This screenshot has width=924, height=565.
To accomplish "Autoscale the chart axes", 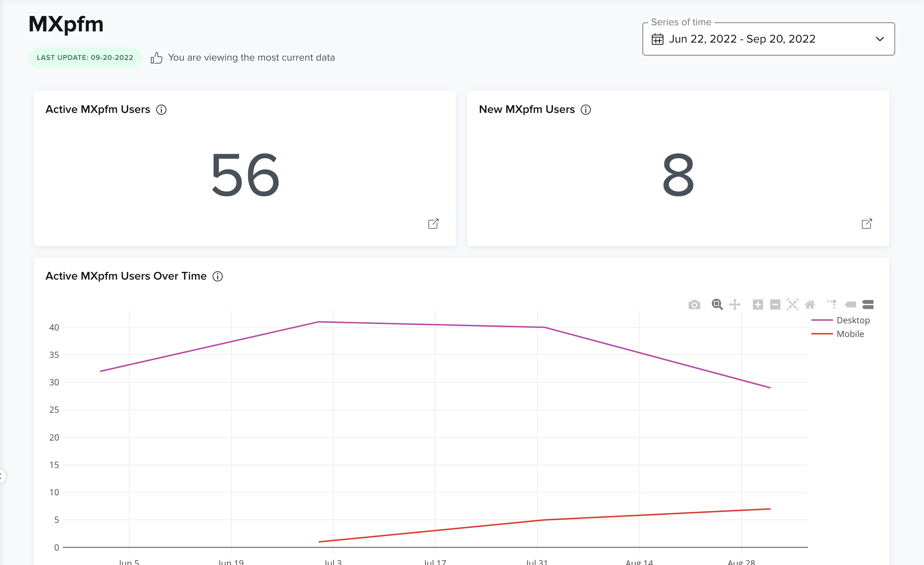I will tap(792, 305).
